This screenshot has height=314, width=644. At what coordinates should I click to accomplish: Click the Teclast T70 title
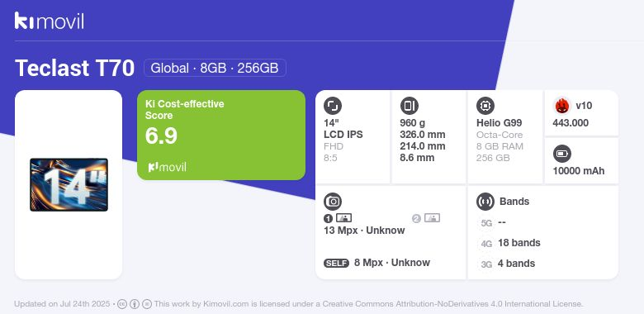pos(75,68)
